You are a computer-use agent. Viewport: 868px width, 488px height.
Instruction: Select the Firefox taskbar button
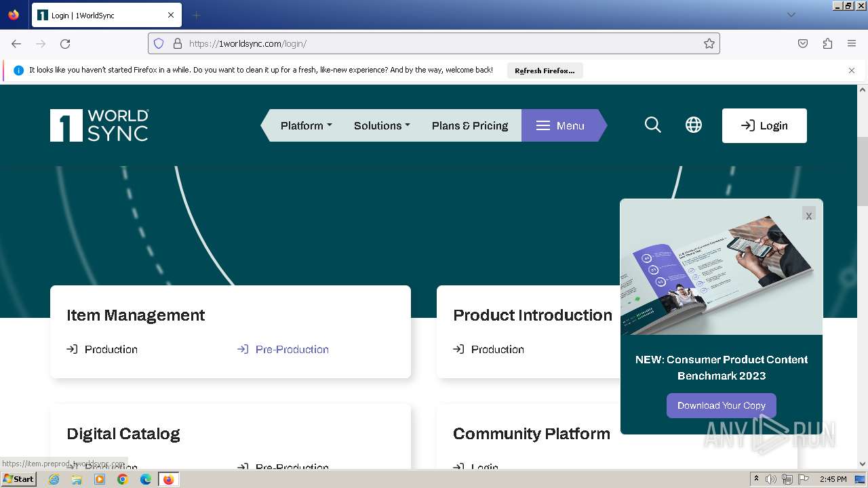point(168,479)
